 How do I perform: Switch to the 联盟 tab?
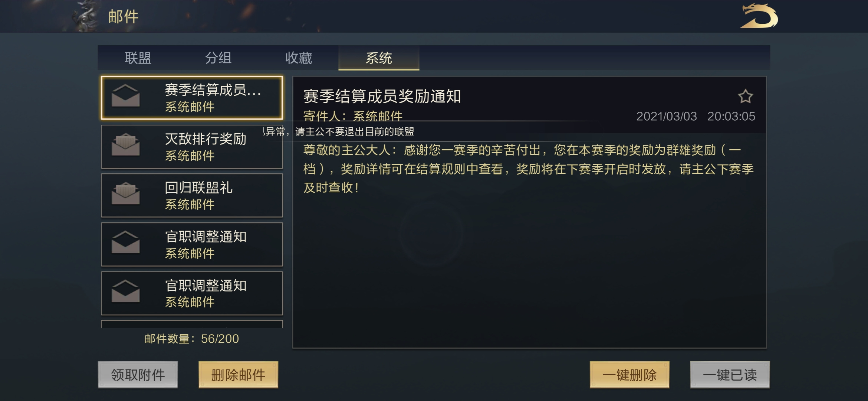(138, 58)
